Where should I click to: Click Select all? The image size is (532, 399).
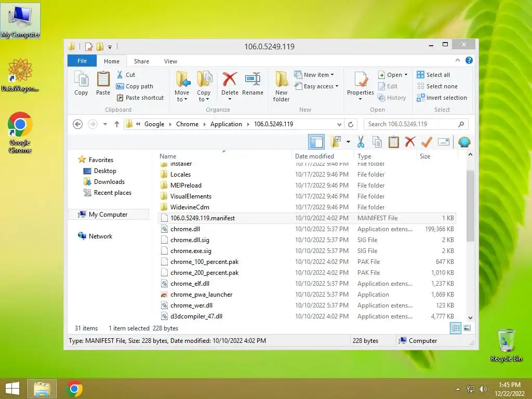click(x=434, y=75)
